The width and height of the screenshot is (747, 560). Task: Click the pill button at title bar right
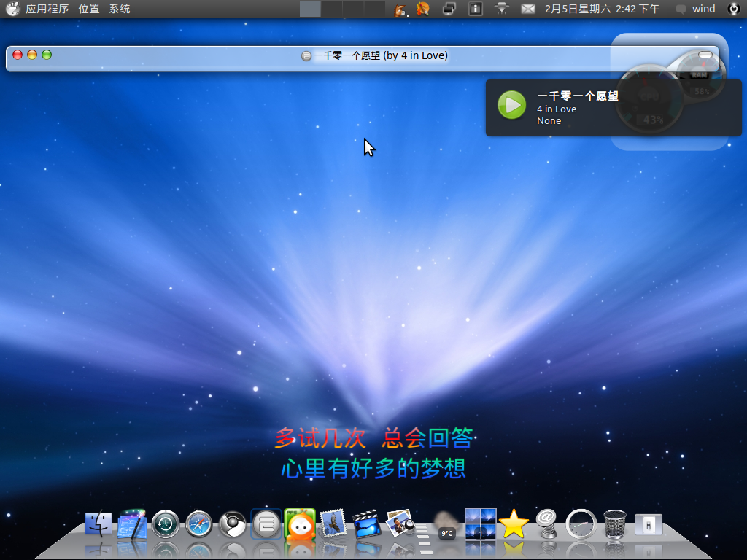(x=705, y=55)
